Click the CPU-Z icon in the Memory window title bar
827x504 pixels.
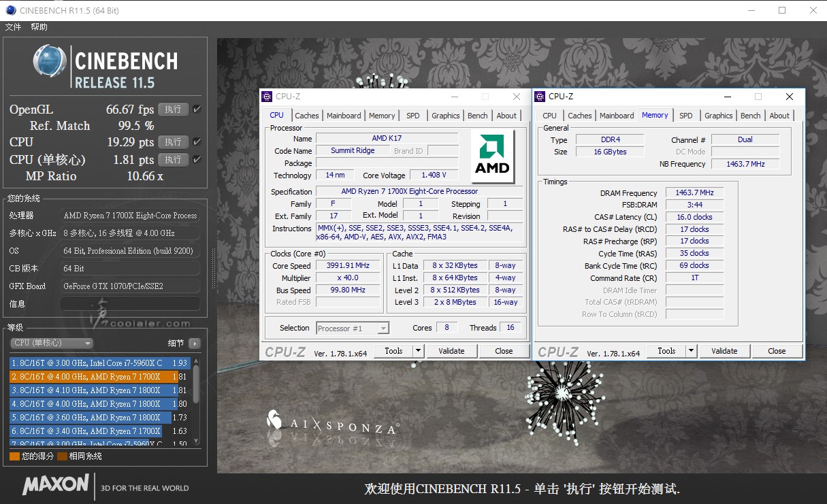point(540,97)
